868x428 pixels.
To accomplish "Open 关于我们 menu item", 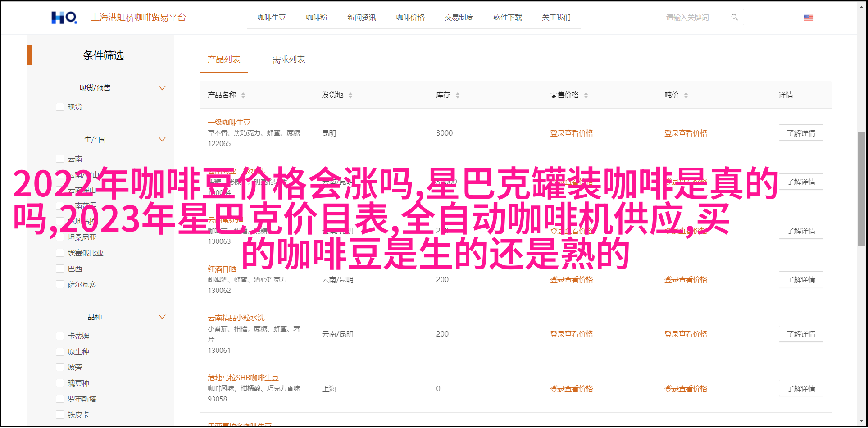I will coord(556,18).
